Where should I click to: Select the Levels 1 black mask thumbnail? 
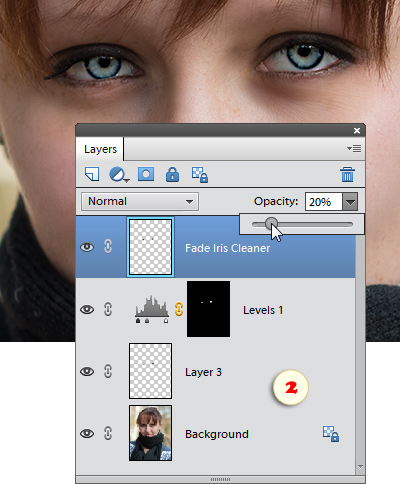click(x=208, y=309)
